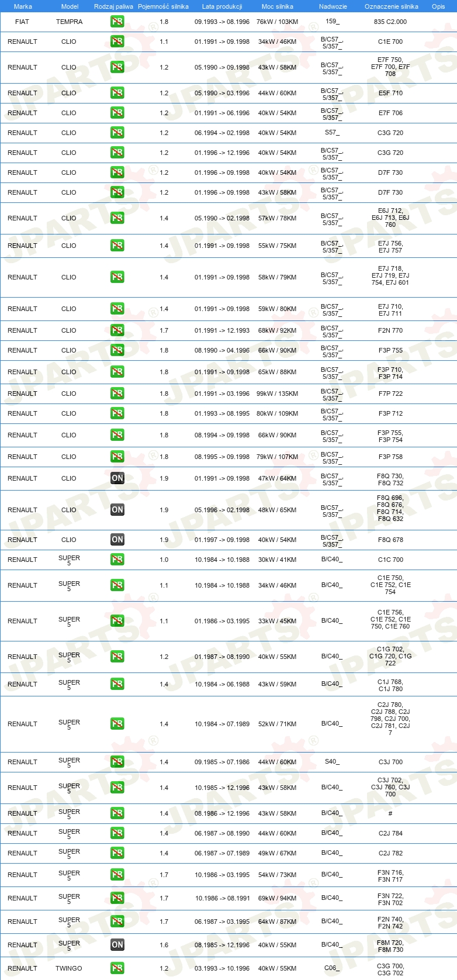Click PB icon in the F7P 722 row
This screenshot has height=980, width=457.
pos(117,394)
